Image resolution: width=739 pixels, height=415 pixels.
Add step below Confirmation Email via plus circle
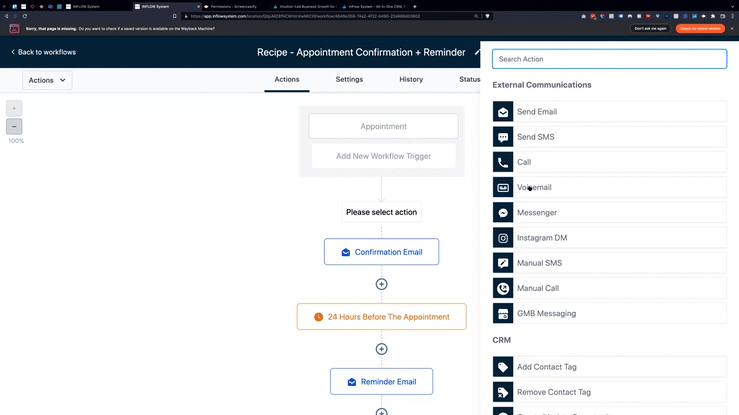tap(381, 284)
